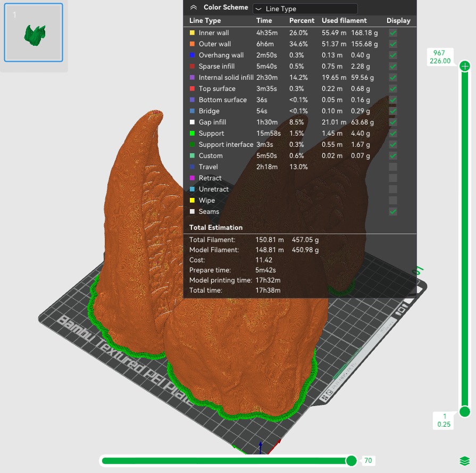The image size is (476, 473).
Task: Click the Percent column header
Action: tap(302, 21)
